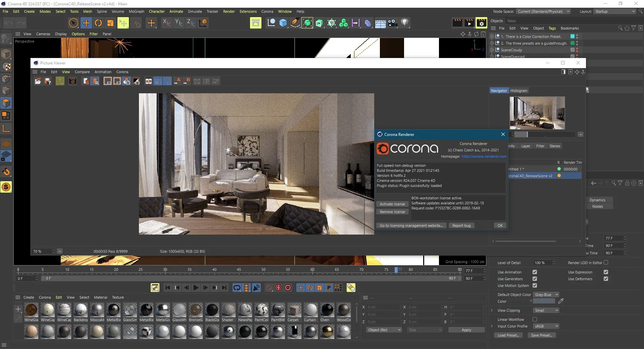
Task: Open a file in the Picture Viewer
Action: (x=38, y=81)
